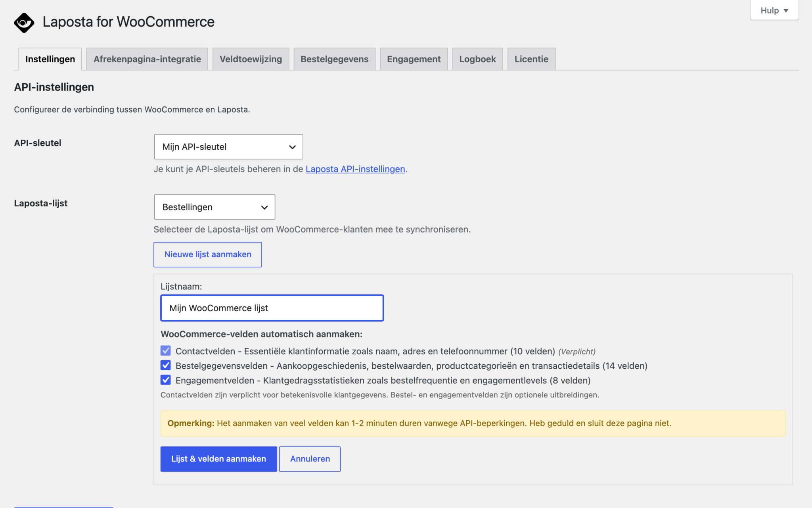Click Lijst & velden aanmaken button
The image size is (812, 508).
pyautogui.click(x=218, y=459)
